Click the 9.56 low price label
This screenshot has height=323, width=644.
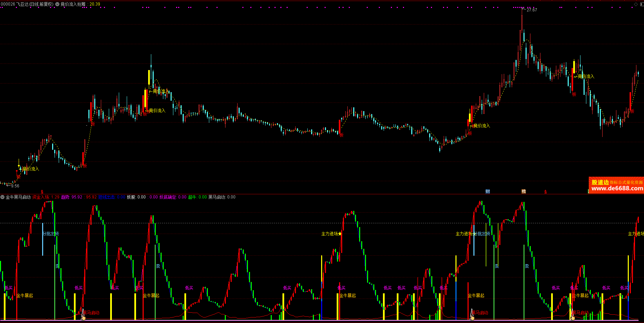[15, 186]
